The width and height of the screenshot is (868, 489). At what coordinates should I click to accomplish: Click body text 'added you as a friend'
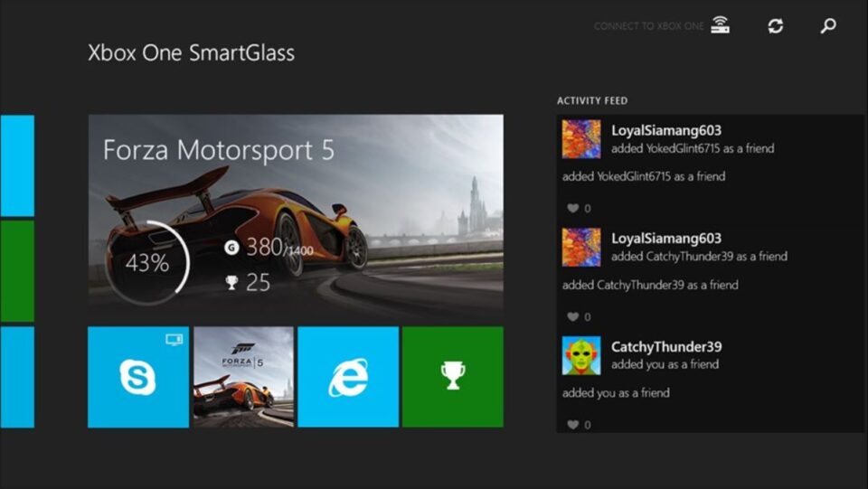[x=616, y=393]
